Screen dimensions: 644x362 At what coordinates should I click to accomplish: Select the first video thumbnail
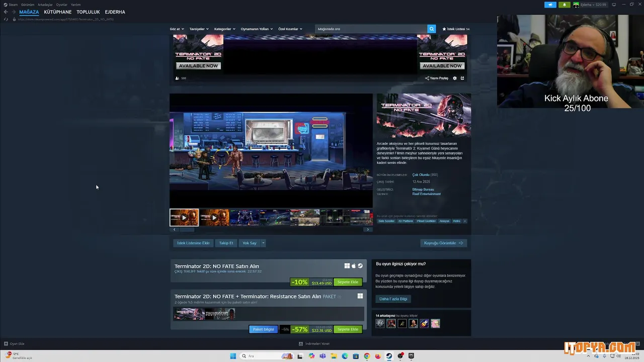point(184,218)
